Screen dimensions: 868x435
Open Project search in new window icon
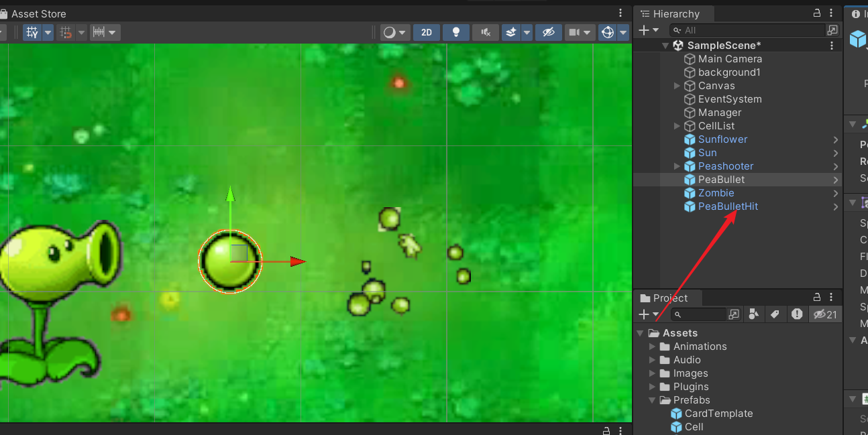click(734, 314)
